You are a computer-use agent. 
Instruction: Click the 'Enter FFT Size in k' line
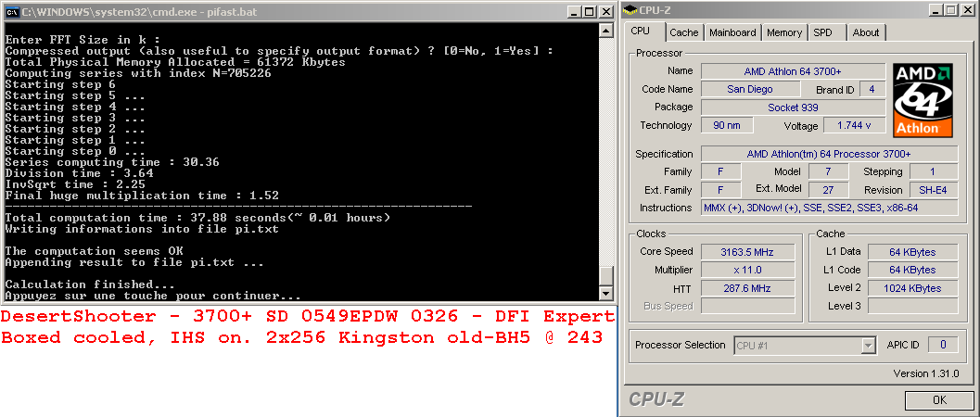coord(83,40)
